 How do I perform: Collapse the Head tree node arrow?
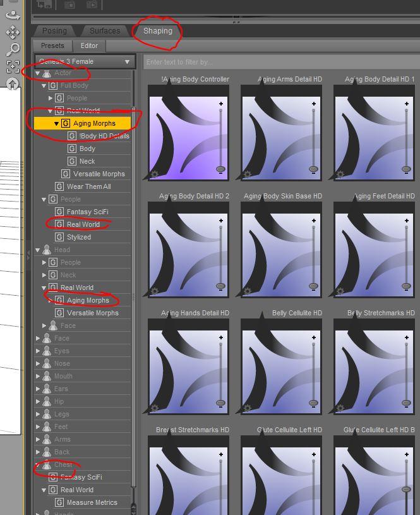point(37,250)
